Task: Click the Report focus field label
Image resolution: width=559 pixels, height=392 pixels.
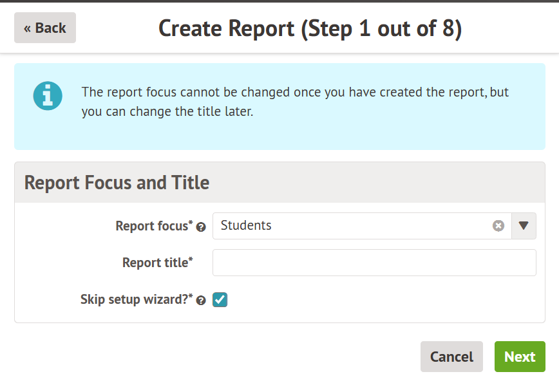Action: pyautogui.click(x=151, y=227)
